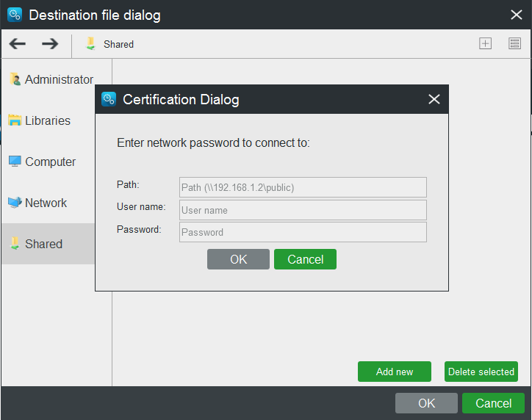Select the Administrator folder icon

coord(15,79)
